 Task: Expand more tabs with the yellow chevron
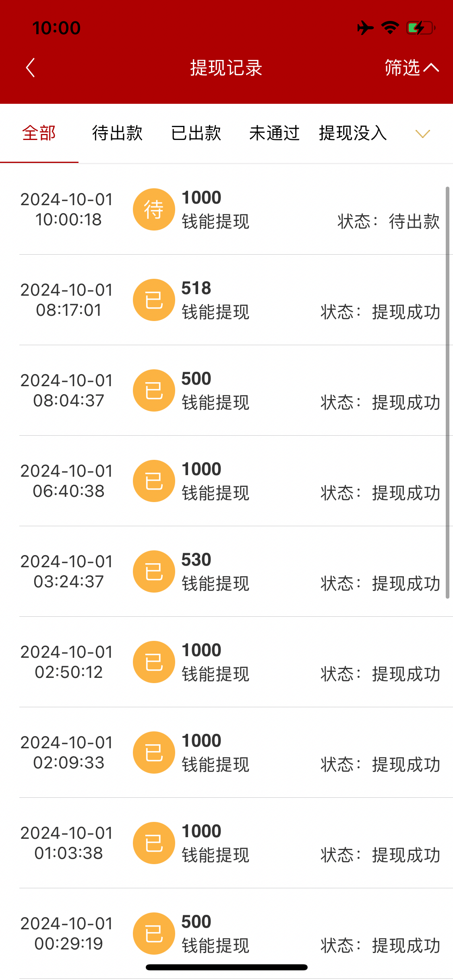(x=422, y=134)
